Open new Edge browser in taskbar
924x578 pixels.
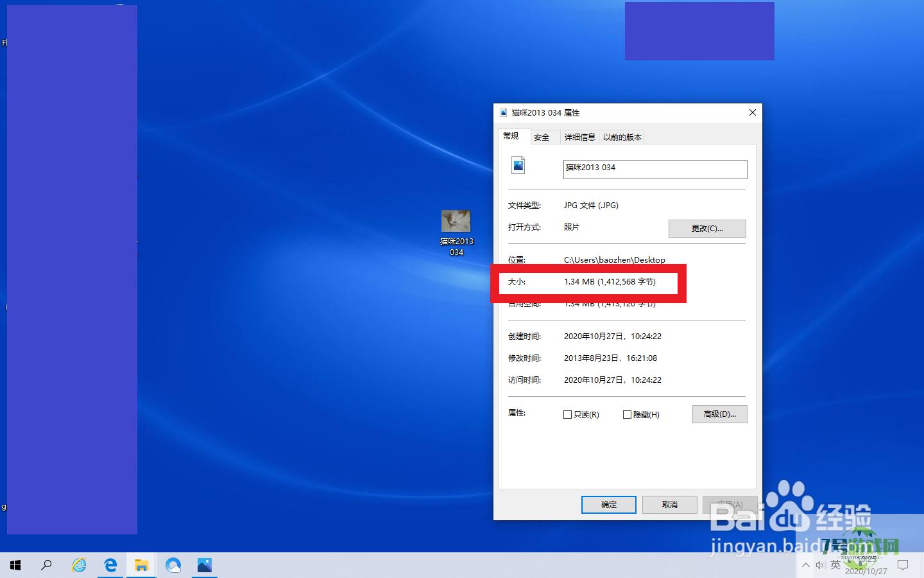click(173, 565)
